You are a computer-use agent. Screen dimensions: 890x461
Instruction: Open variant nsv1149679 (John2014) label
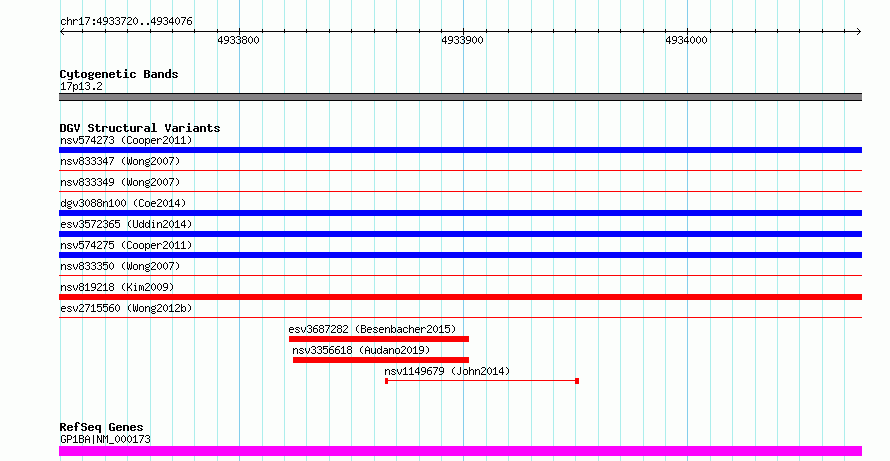447,371
